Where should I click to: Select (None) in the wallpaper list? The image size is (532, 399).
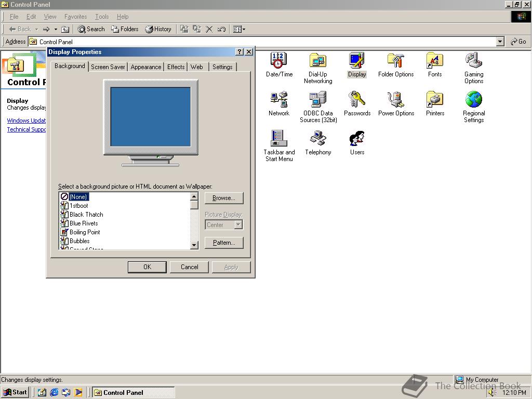[74, 197]
